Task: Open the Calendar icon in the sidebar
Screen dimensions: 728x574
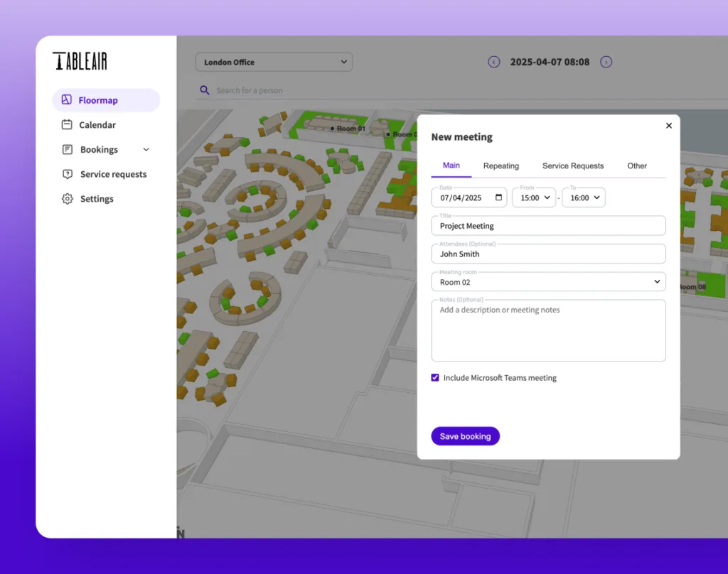Action: coord(67,124)
